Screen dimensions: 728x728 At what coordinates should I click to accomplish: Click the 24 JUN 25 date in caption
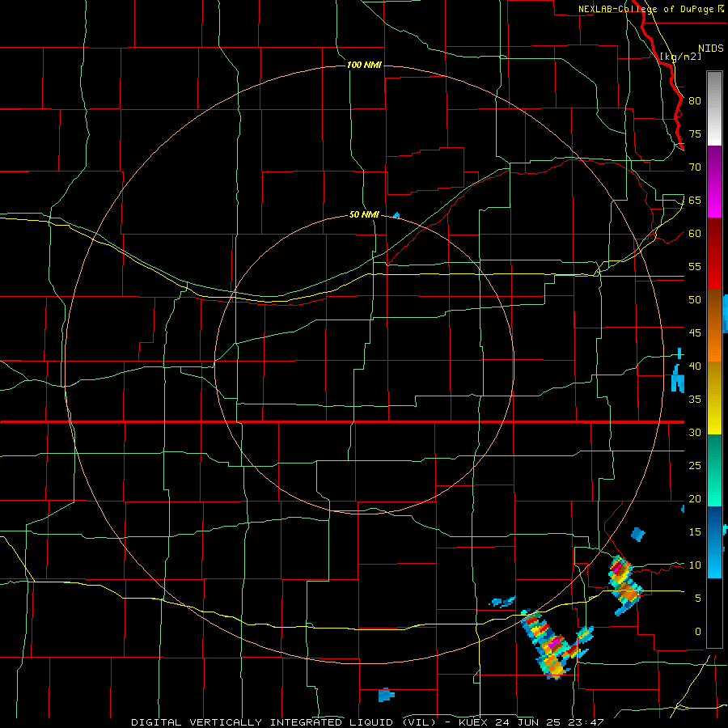530,722
